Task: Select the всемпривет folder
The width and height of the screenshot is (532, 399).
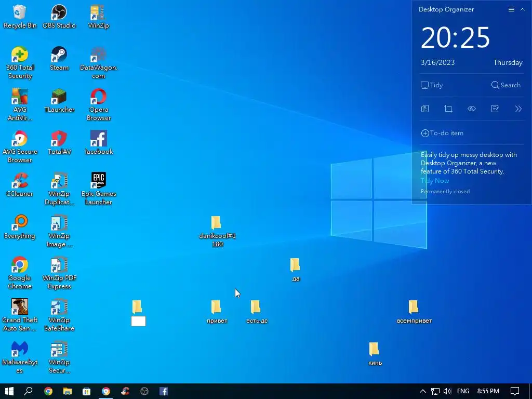Action: pyautogui.click(x=414, y=312)
